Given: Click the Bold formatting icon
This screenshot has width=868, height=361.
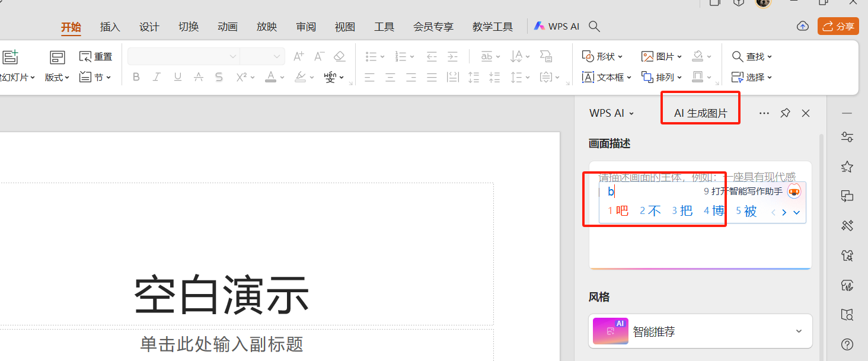Looking at the screenshot, I should coord(136,77).
